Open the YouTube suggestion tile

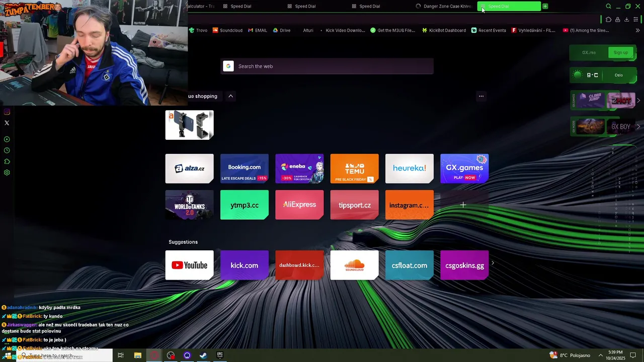pyautogui.click(x=189, y=265)
